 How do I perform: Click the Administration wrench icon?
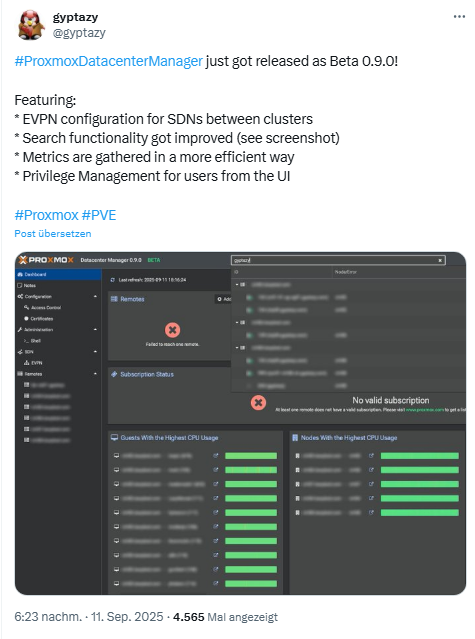(20, 329)
